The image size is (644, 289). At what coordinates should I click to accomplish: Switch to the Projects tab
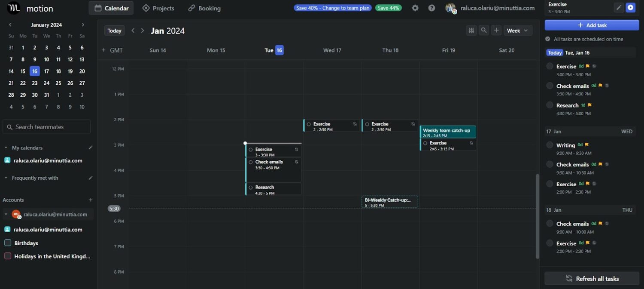coord(158,8)
